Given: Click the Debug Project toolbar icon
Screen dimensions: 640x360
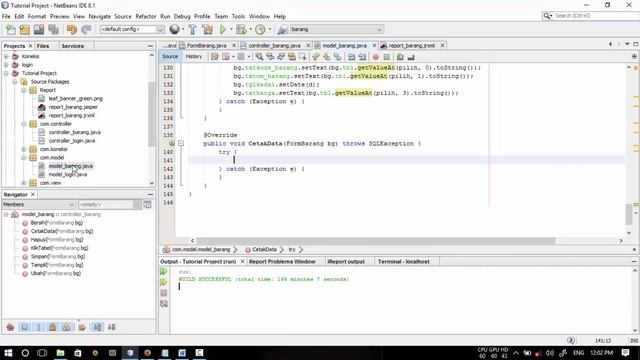Looking at the screenshot, I should [x=241, y=29].
